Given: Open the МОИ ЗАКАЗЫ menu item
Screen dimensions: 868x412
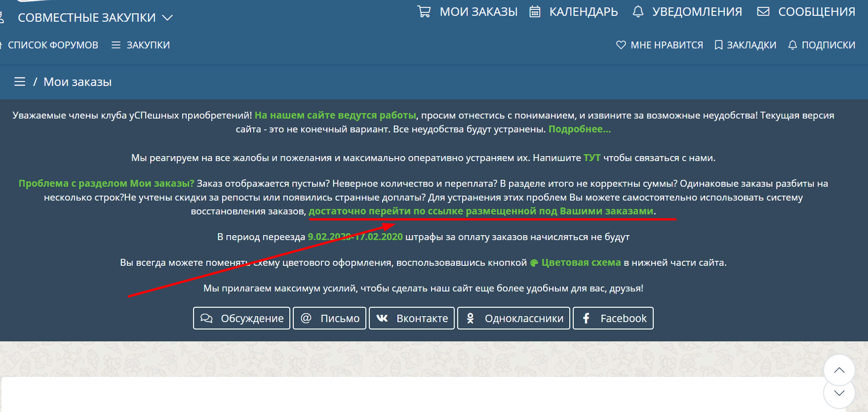Looking at the screenshot, I should click(x=478, y=11).
